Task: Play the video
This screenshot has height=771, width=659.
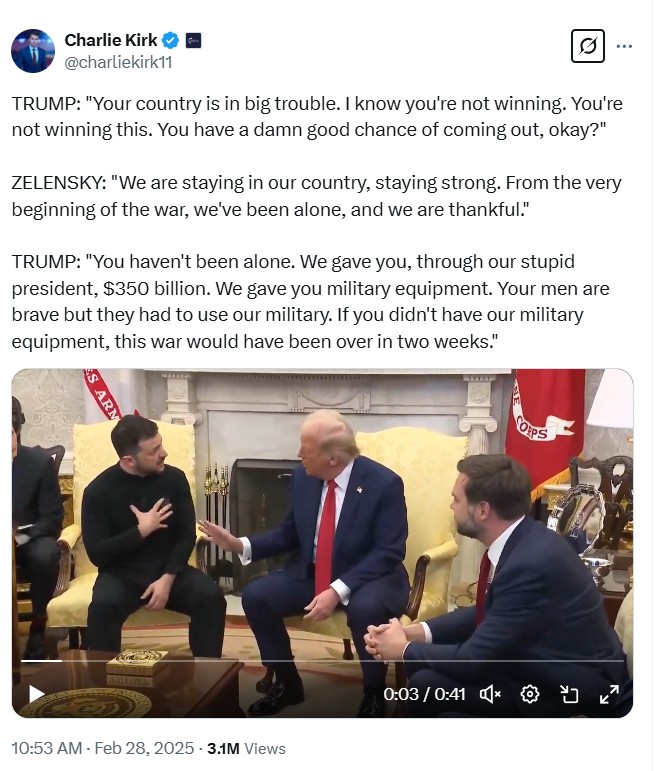Action: coord(36,694)
